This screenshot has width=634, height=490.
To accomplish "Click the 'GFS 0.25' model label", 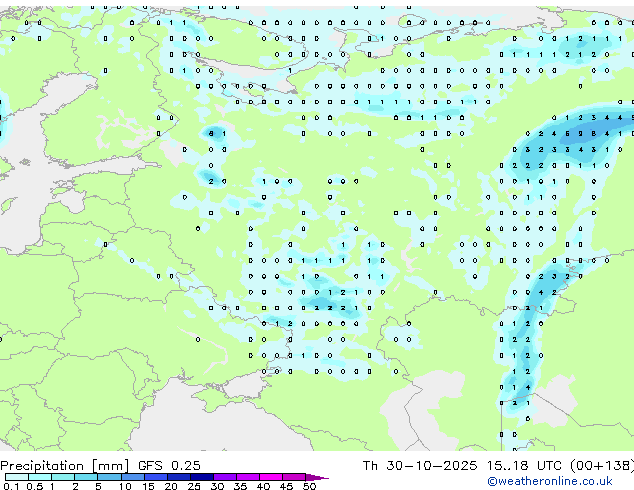I will pos(169,466).
